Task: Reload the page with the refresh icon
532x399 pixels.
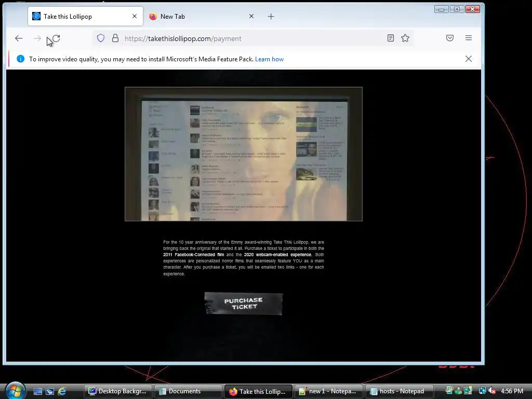Action: point(56,38)
